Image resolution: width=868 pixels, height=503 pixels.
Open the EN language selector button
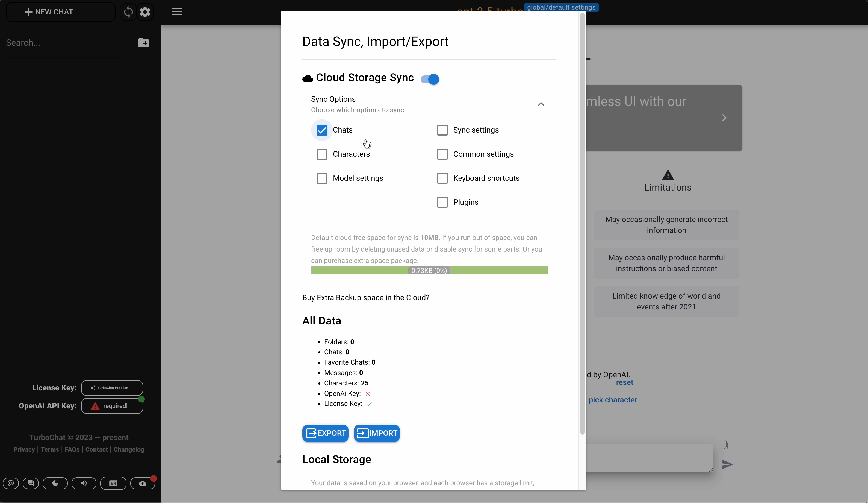(113, 483)
